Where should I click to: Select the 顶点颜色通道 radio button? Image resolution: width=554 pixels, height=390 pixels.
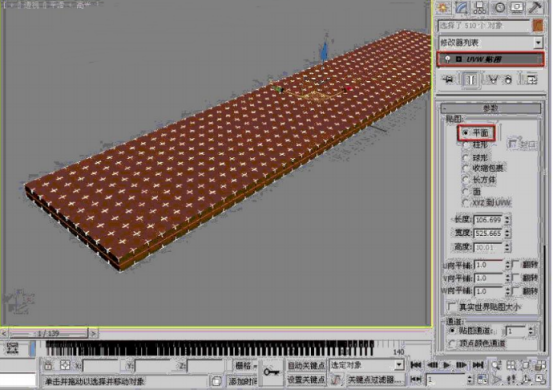pyautogui.click(x=452, y=343)
